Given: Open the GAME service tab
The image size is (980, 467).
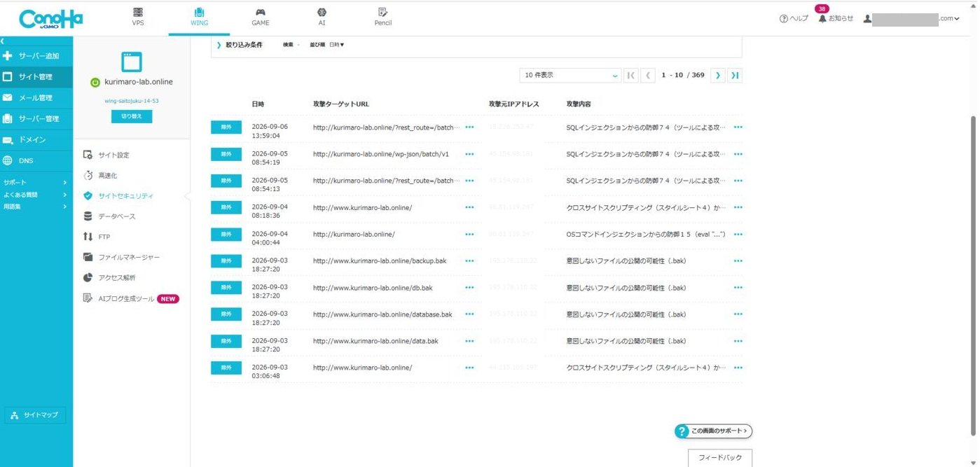Looking at the screenshot, I should click(260, 17).
